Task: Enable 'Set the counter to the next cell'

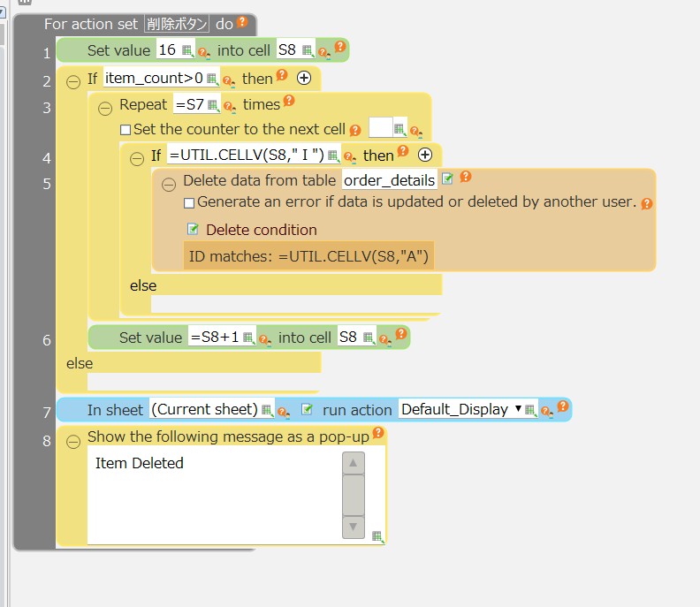Action: coord(126,130)
